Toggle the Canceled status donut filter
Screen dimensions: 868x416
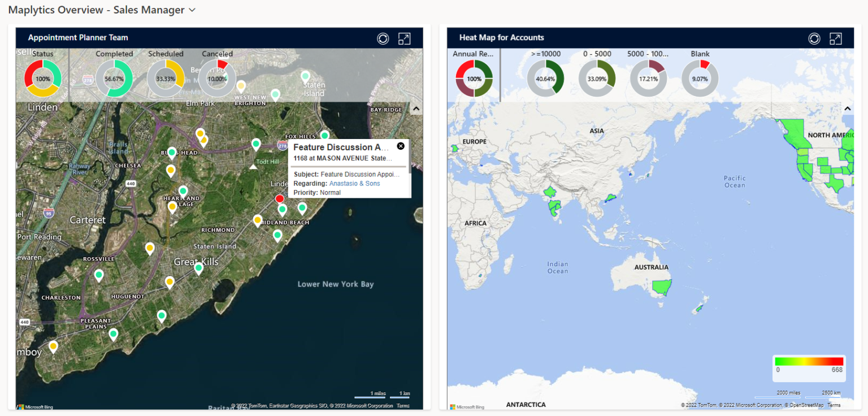(x=217, y=78)
